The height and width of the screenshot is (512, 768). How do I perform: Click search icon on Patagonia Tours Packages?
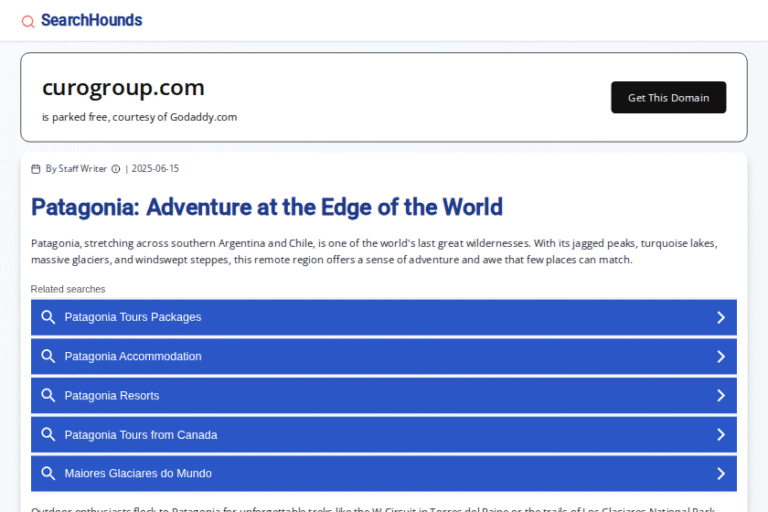point(47,317)
